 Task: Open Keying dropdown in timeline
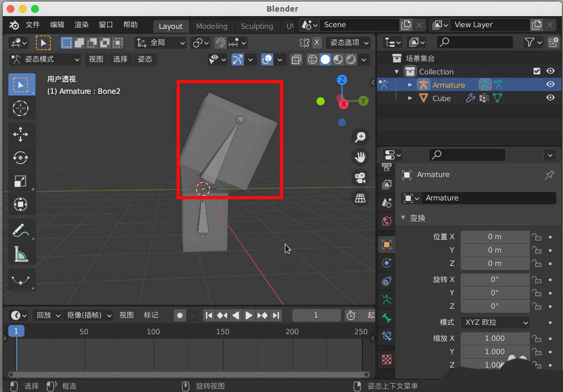coord(88,315)
